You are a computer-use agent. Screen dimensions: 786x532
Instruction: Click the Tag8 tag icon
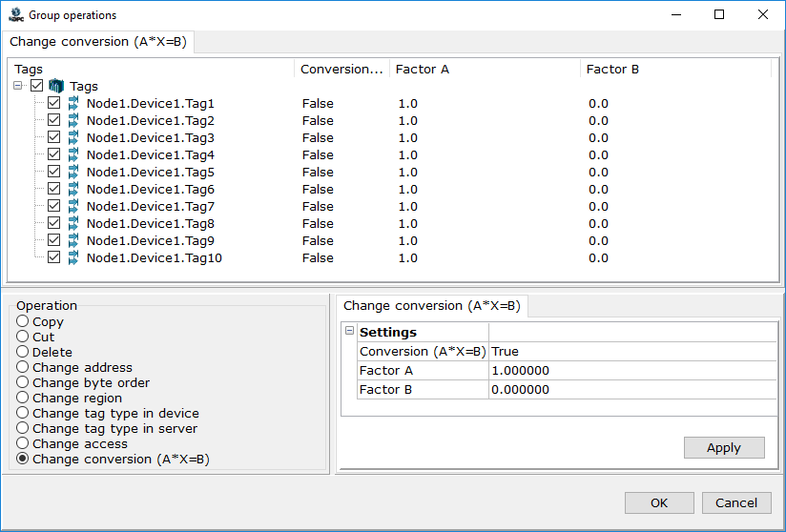tap(73, 223)
